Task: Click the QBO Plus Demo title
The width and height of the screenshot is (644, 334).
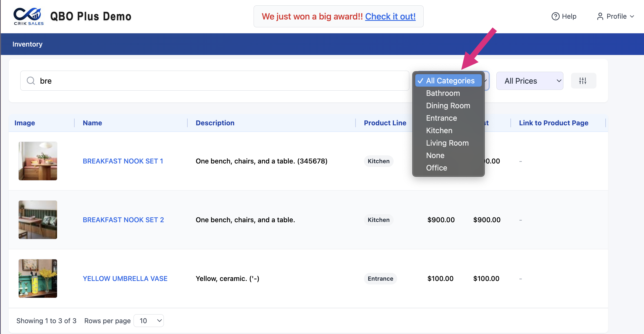Action: pos(91,17)
